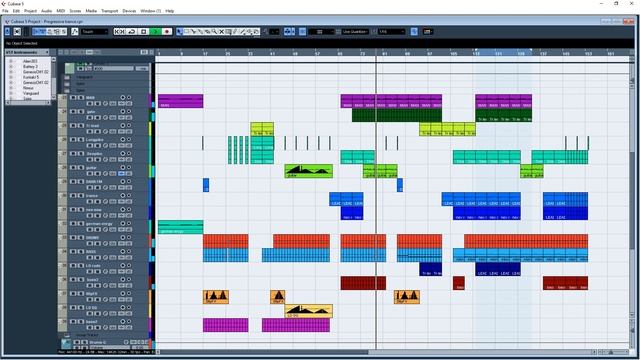Select the Mute X tool
This screenshot has width=640, height=360.
click(221, 31)
